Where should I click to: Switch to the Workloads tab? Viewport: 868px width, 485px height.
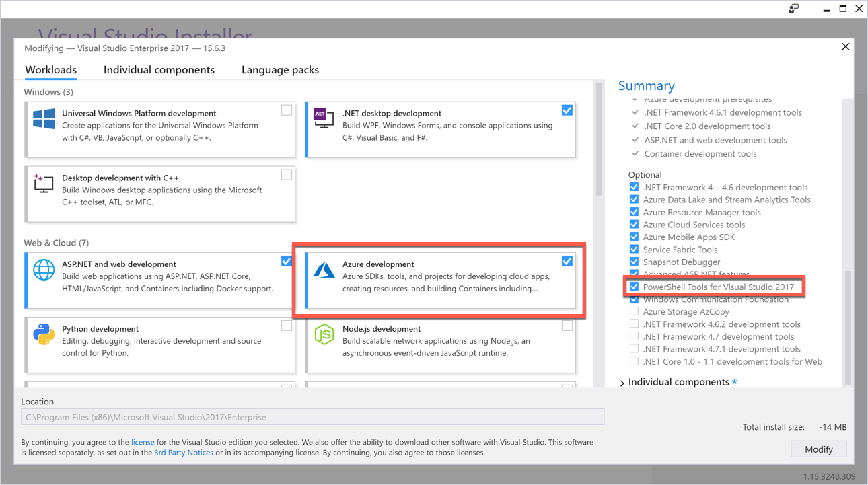pyautogui.click(x=51, y=70)
